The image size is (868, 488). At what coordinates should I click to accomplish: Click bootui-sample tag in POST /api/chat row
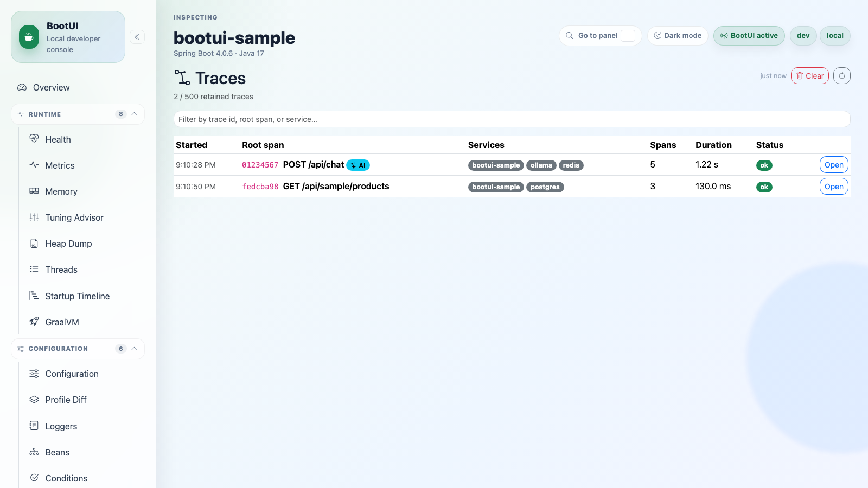(x=496, y=165)
